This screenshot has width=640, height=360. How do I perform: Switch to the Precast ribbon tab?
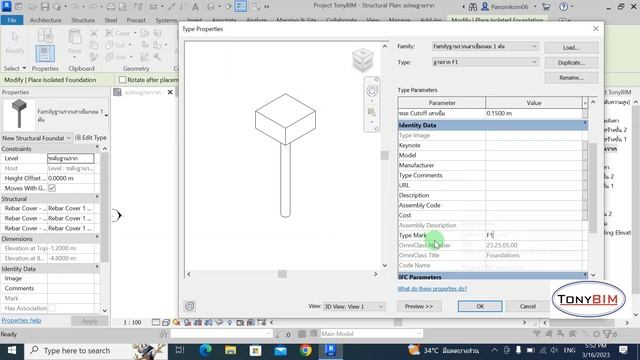tap(136, 20)
